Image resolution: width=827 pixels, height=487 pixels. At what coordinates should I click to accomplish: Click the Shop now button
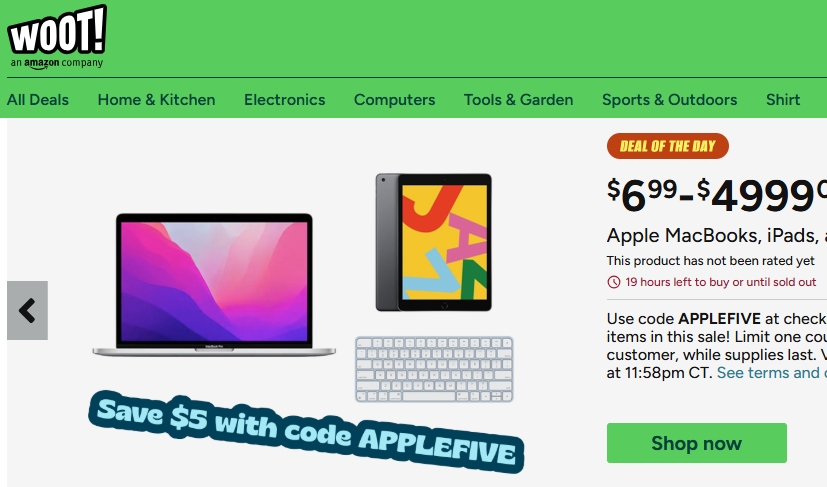pos(697,443)
